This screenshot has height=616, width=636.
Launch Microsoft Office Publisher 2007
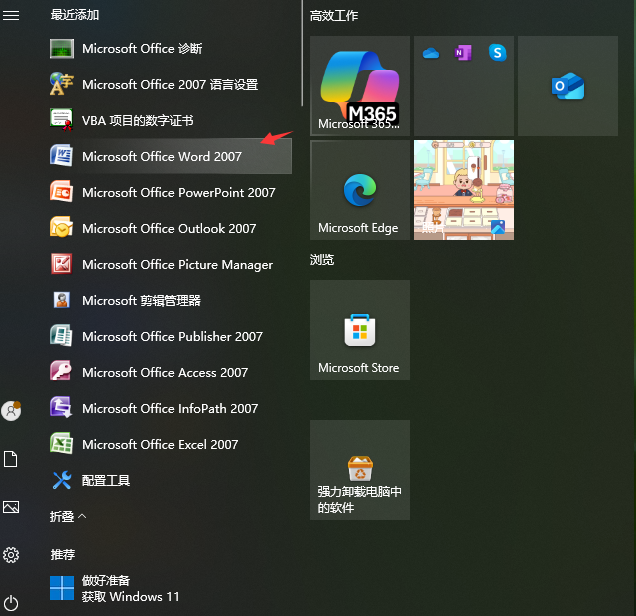click(170, 337)
